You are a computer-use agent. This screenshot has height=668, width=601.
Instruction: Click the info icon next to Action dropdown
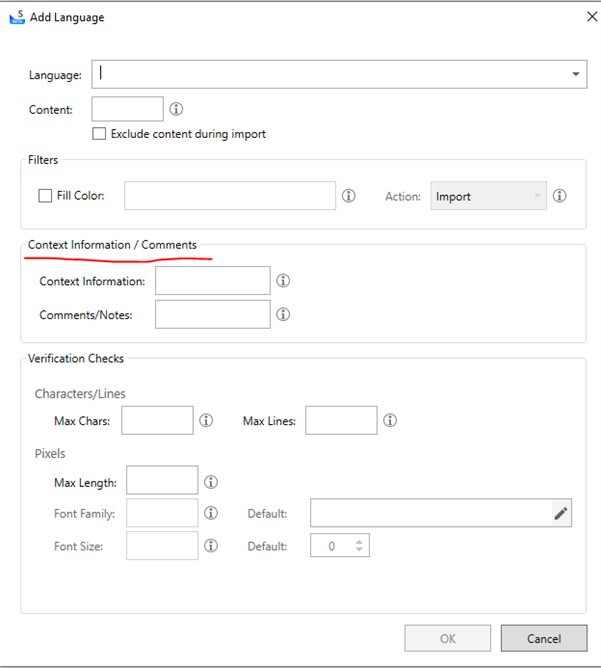(559, 196)
